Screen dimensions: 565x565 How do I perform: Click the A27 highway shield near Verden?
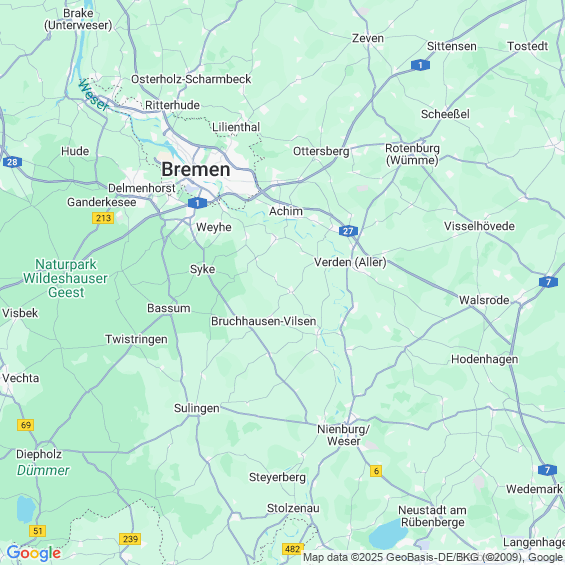click(348, 231)
